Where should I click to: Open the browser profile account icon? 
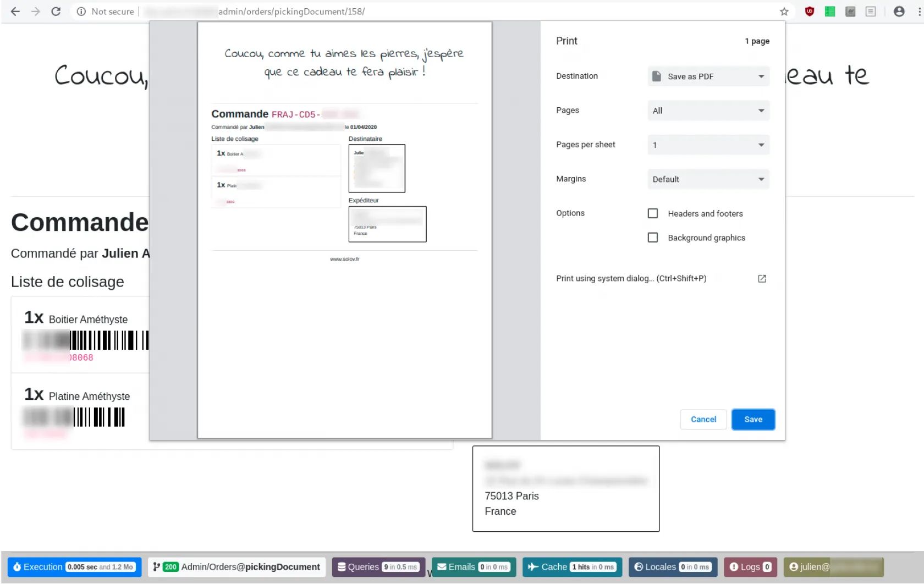click(x=899, y=12)
